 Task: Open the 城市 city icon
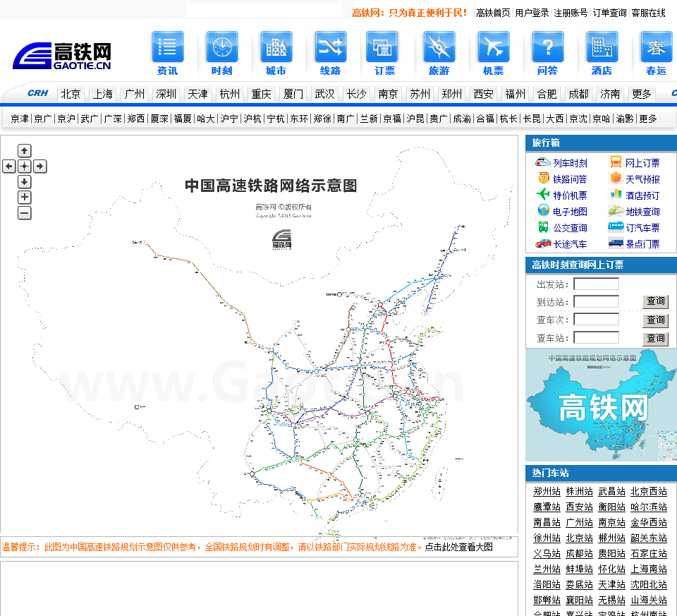click(276, 47)
